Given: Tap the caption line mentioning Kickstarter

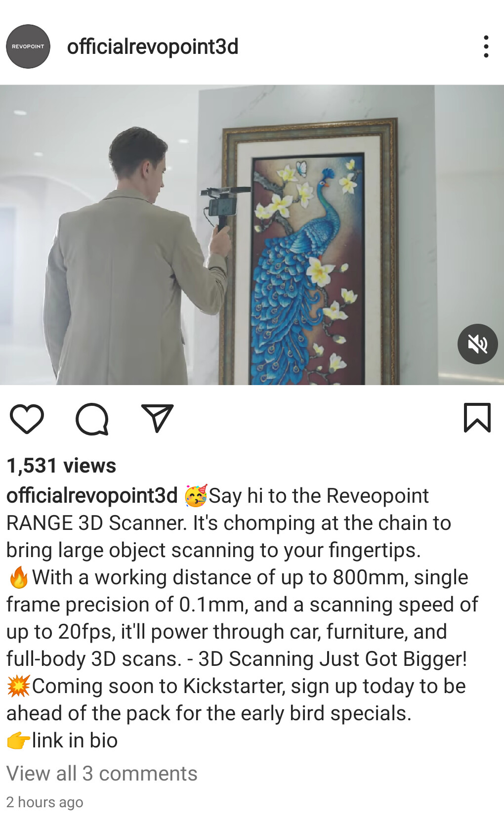Looking at the screenshot, I should pos(236,686).
